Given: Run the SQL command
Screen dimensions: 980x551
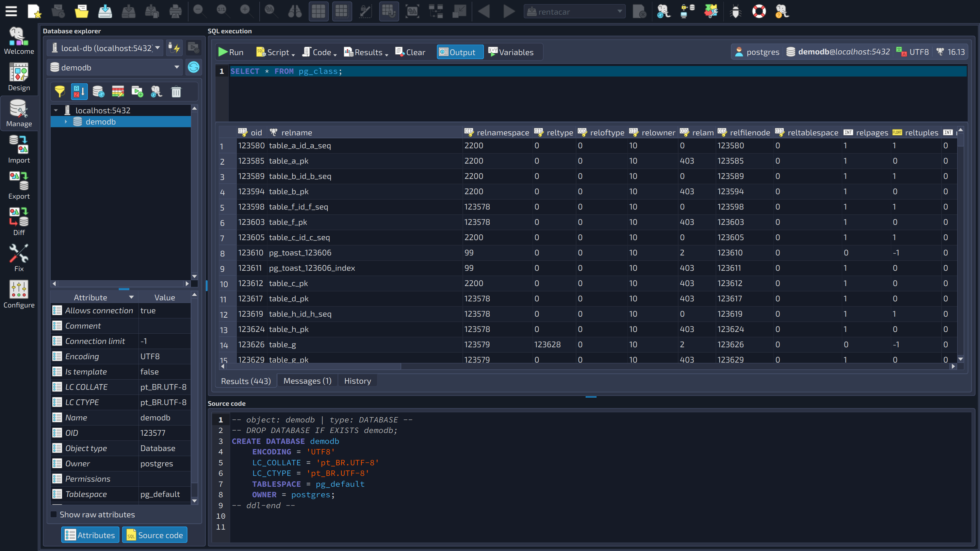Looking at the screenshot, I should pyautogui.click(x=231, y=52).
